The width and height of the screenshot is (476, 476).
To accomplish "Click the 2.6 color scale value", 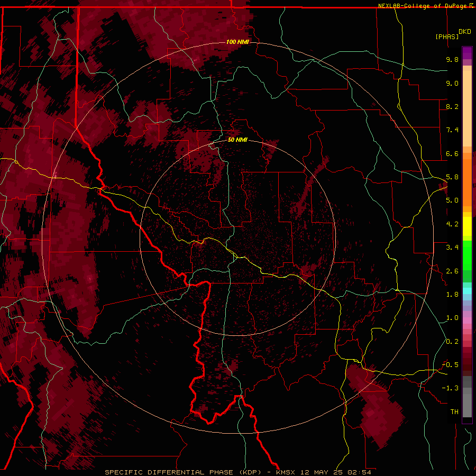I will coord(452,271).
